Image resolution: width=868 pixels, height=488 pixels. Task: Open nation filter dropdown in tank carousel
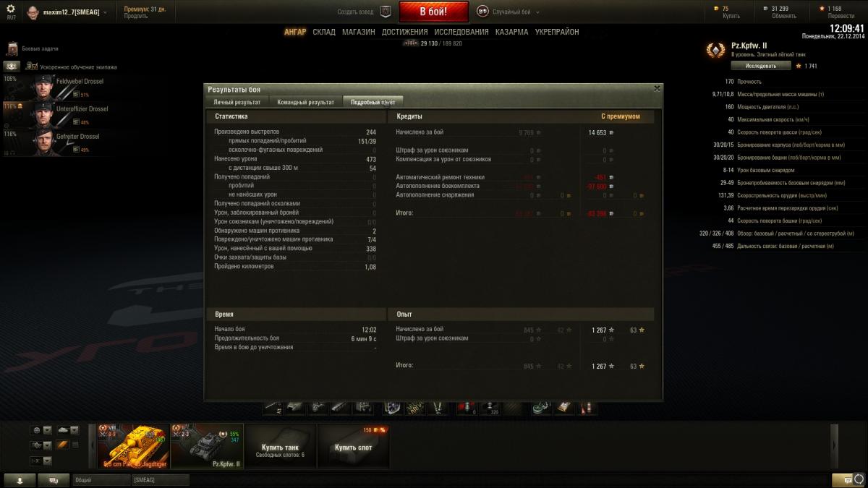click(41, 429)
